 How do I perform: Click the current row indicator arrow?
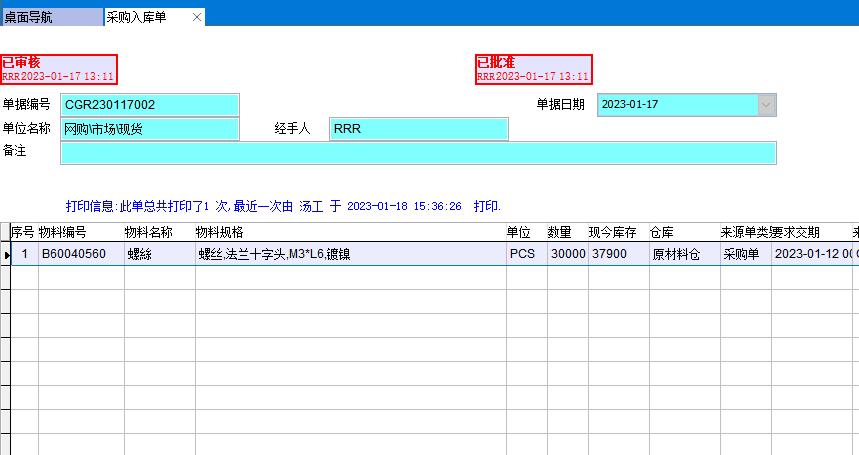pyautogui.click(x=6, y=255)
